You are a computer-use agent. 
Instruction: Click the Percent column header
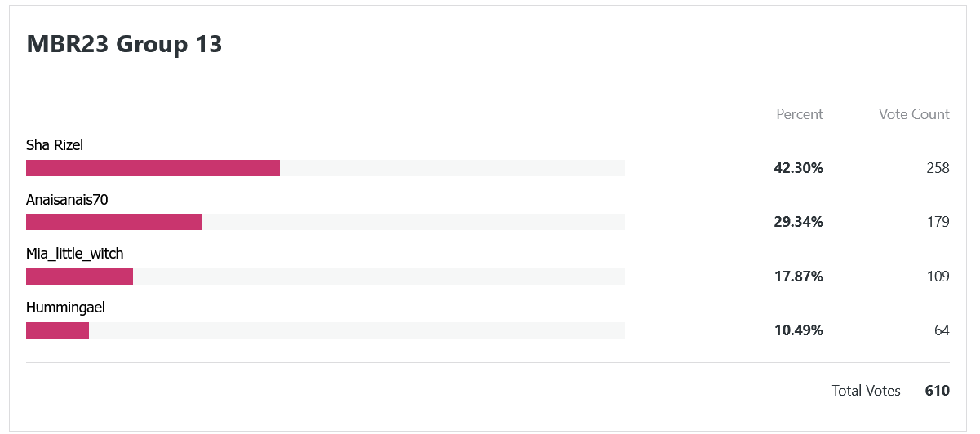(x=800, y=114)
